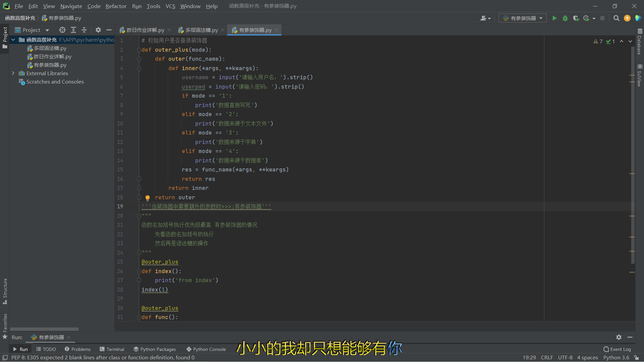
Task: Open the Refactor menu
Action: click(116, 6)
